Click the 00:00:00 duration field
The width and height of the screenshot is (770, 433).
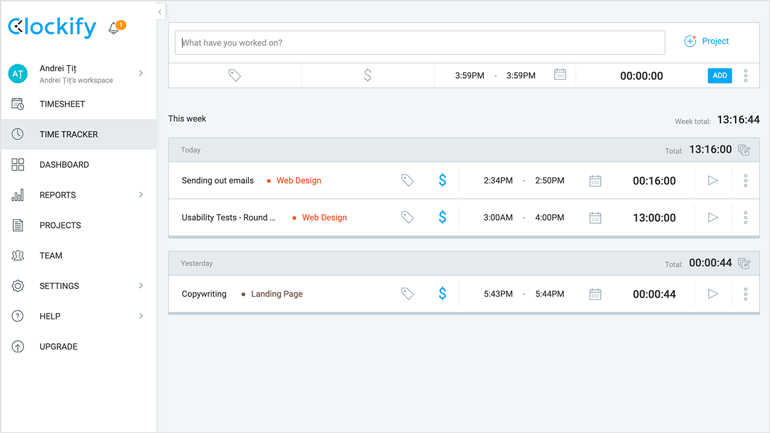pos(641,76)
